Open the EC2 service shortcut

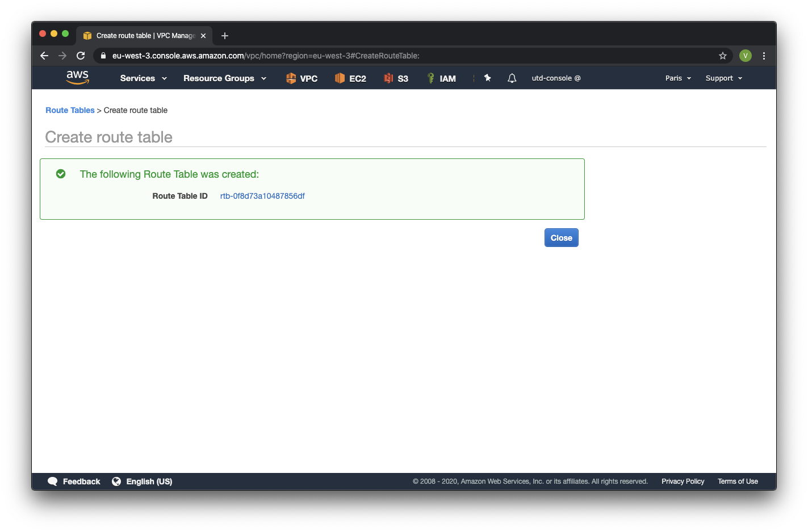pos(350,78)
